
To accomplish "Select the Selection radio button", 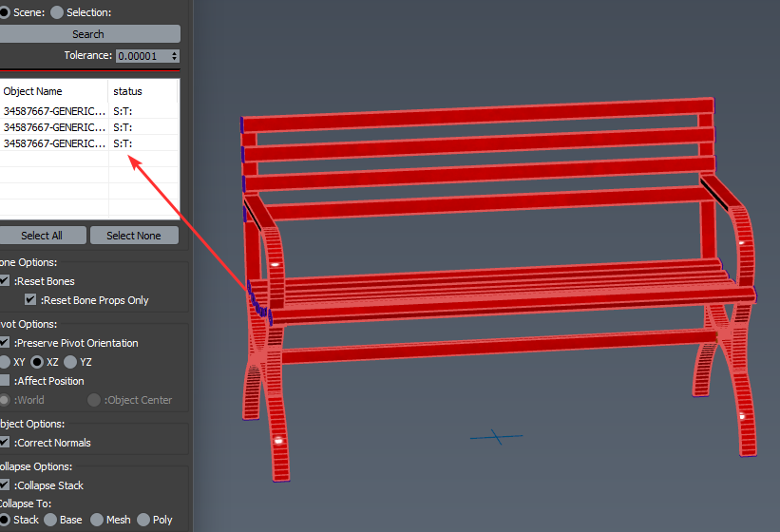I will 57,12.
